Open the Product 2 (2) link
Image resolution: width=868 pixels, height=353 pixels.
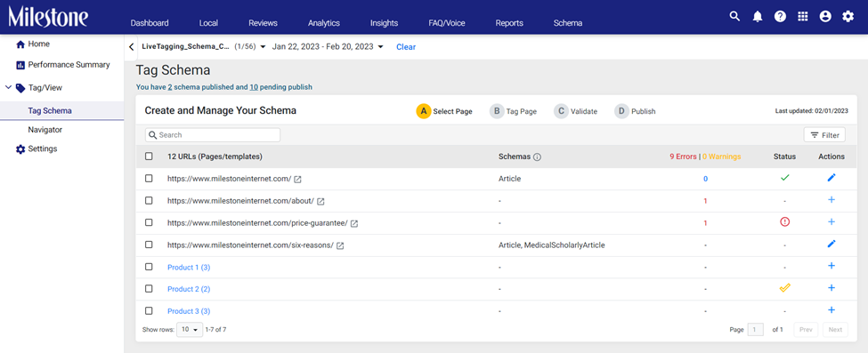189,289
